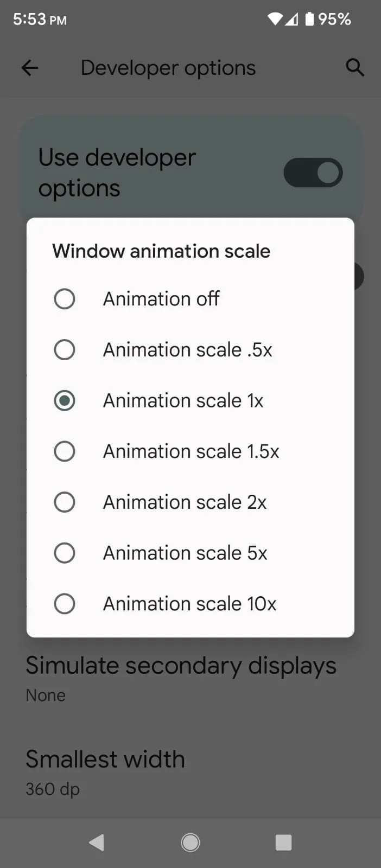Select Animation scale 2x radio button
Screen dimensions: 381x868
tap(65, 502)
